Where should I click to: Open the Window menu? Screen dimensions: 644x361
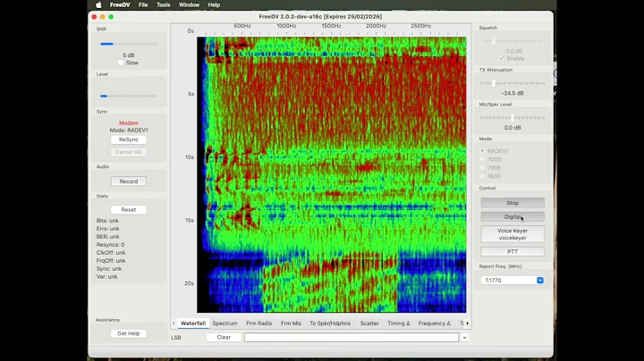189,5
